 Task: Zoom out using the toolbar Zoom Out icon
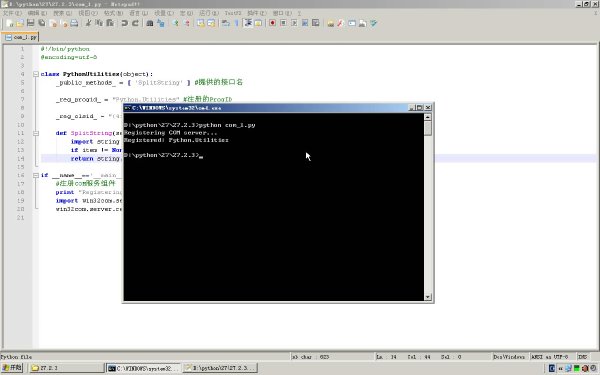point(186,23)
